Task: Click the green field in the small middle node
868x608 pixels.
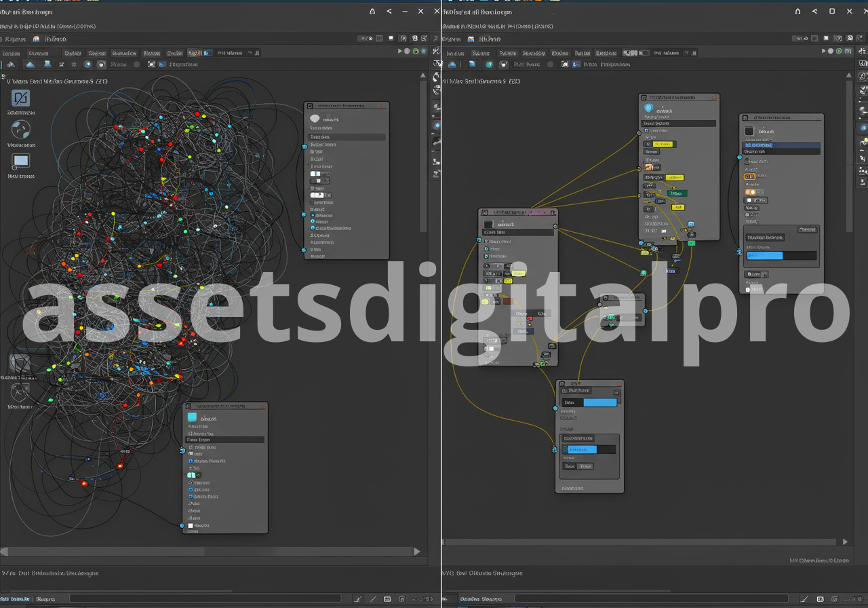Action: 610,317
